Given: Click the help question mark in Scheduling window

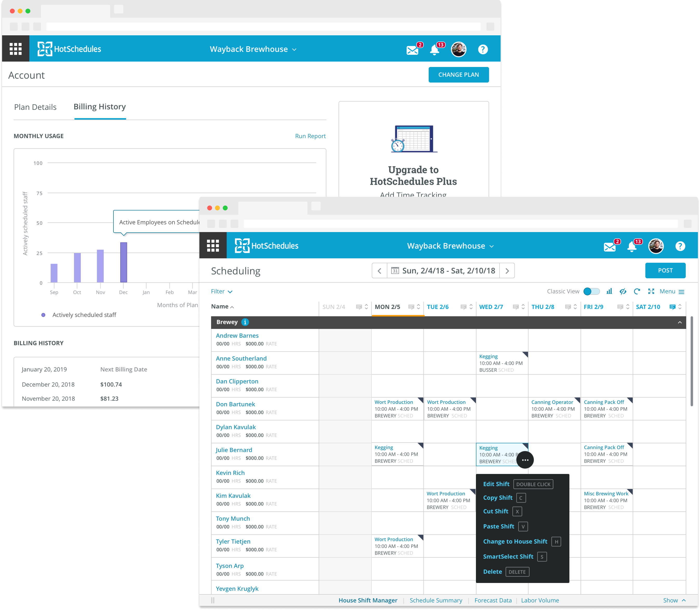Looking at the screenshot, I should (680, 246).
